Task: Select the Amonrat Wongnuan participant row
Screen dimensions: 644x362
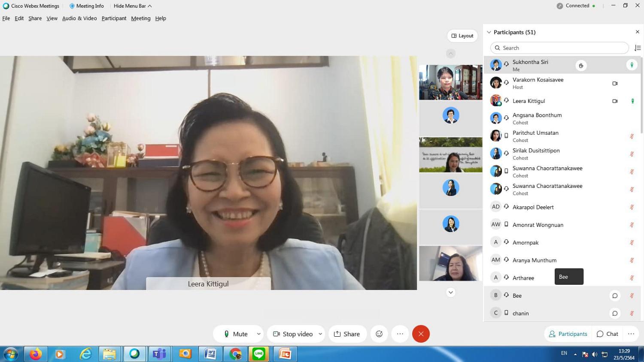Action: tap(562, 225)
